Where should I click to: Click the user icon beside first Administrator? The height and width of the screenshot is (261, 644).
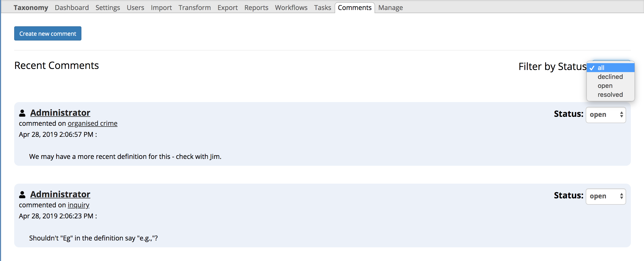pyautogui.click(x=22, y=113)
